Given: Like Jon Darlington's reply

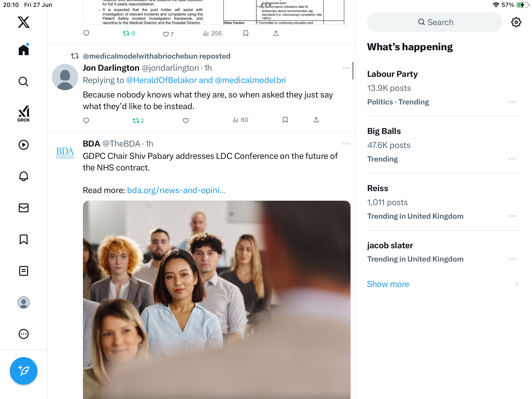Looking at the screenshot, I should pyautogui.click(x=186, y=120).
